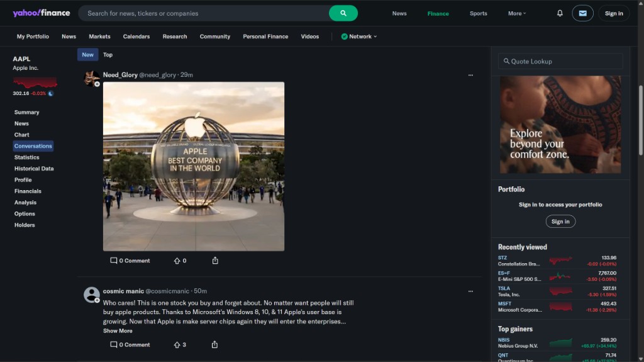Switch to the Top conversations tab
The height and width of the screenshot is (362, 644).
(x=108, y=54)
